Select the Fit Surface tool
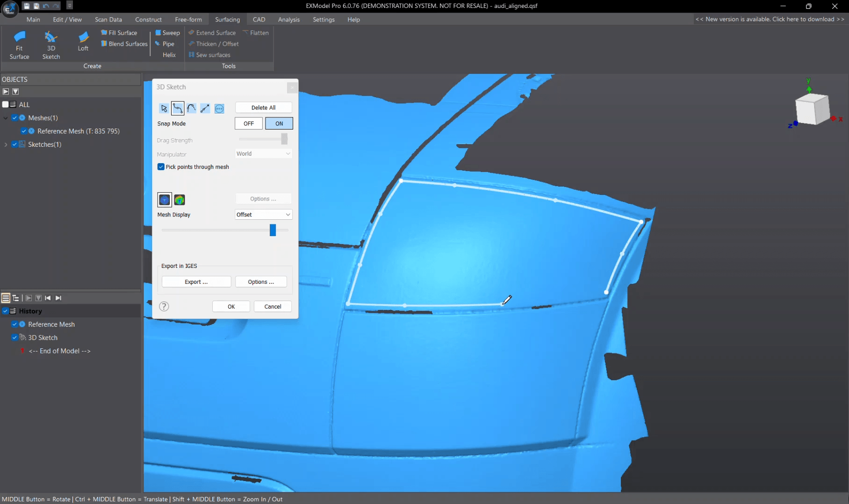 point(19,44)
